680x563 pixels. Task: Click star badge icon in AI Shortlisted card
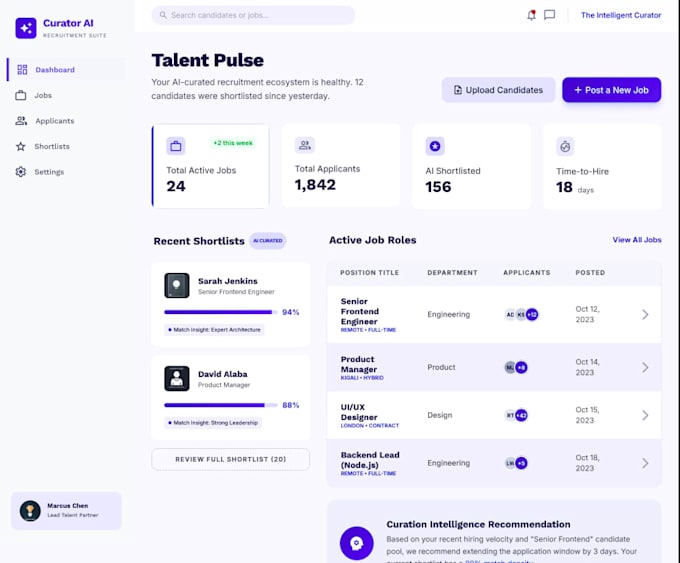435,146
